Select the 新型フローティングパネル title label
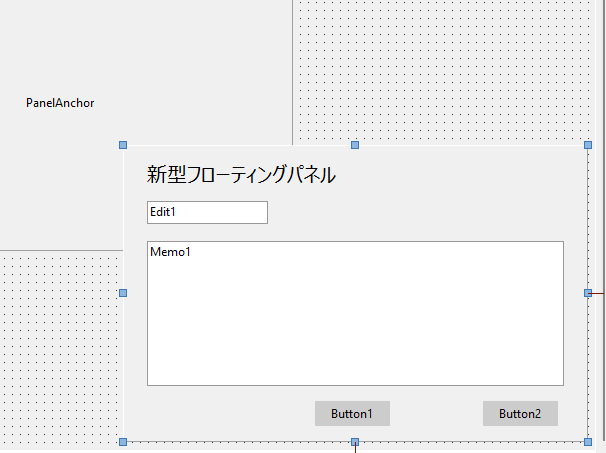Viewport: 606px width, 453px height. click(241, 175)
